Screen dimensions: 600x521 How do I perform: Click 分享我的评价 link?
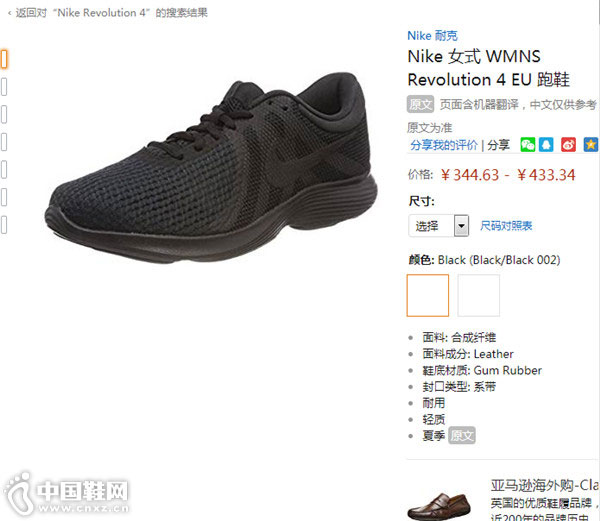444,145
